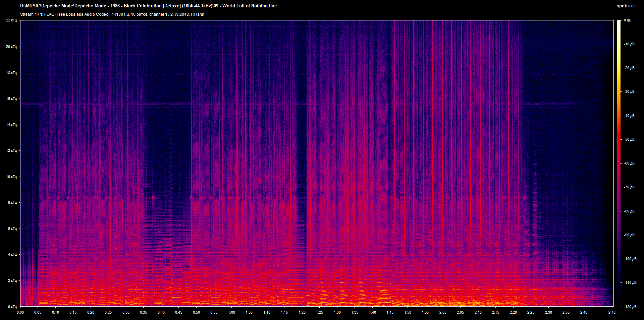Click the -60 дБ level label
Viewport: 644px width, 320px height.
pos(629,164)
